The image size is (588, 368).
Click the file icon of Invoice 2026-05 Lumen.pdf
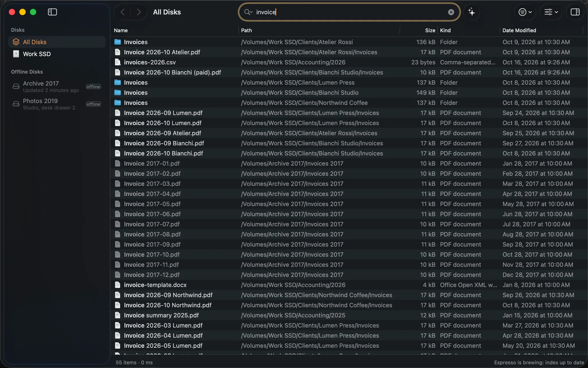click(117, 346)
